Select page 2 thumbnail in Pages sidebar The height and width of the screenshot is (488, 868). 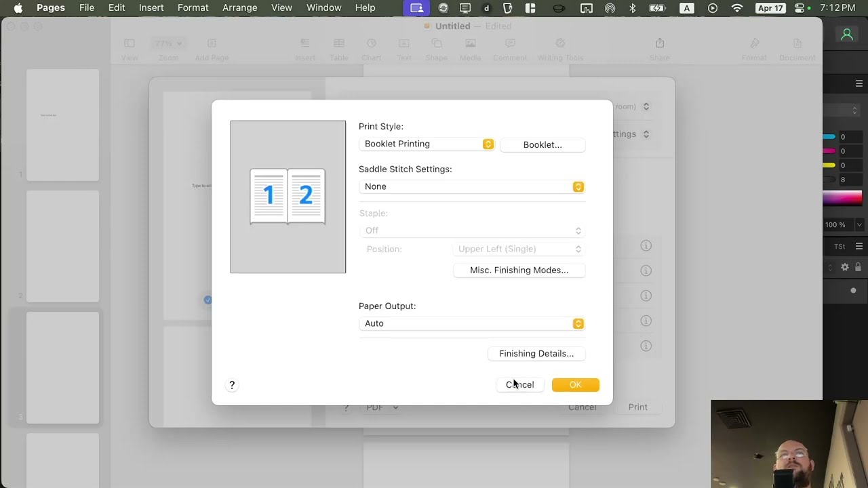[62, 246]
